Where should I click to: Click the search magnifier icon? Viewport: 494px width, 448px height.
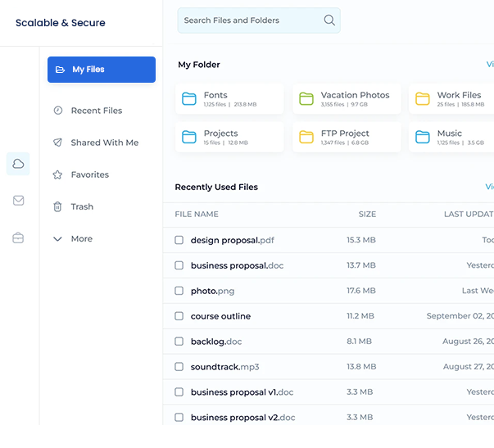coord(329,20)
